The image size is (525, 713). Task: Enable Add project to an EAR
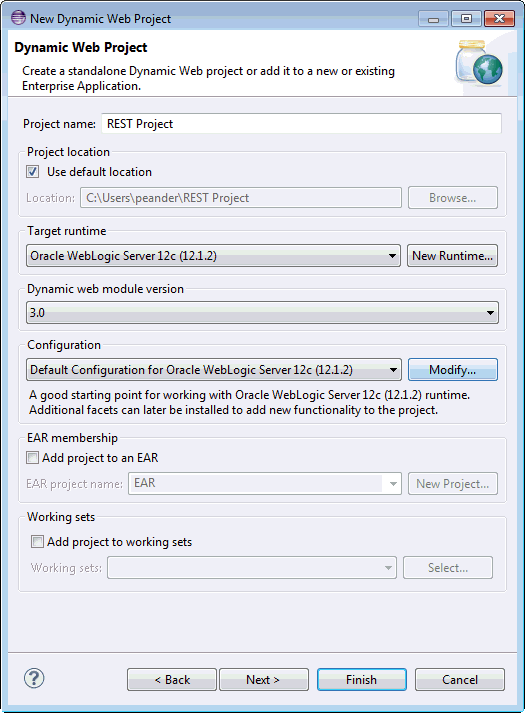coord(32,457)
